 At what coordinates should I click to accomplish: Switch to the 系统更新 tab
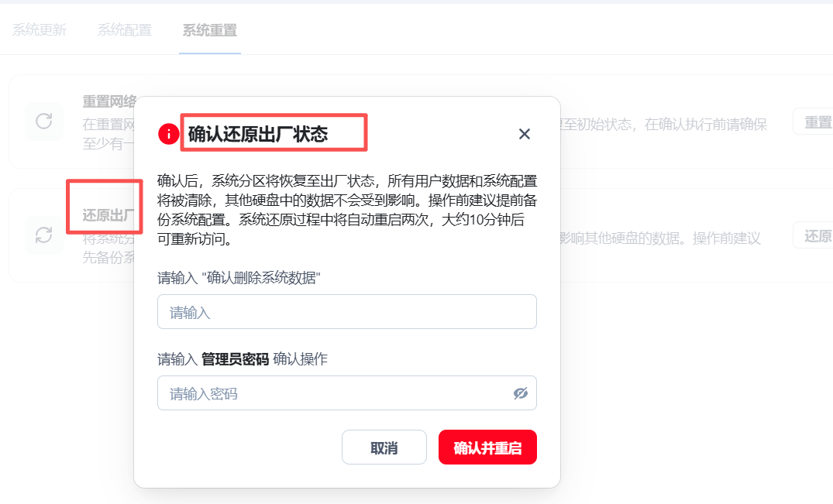pyautogui.click(x=40, y=29)
